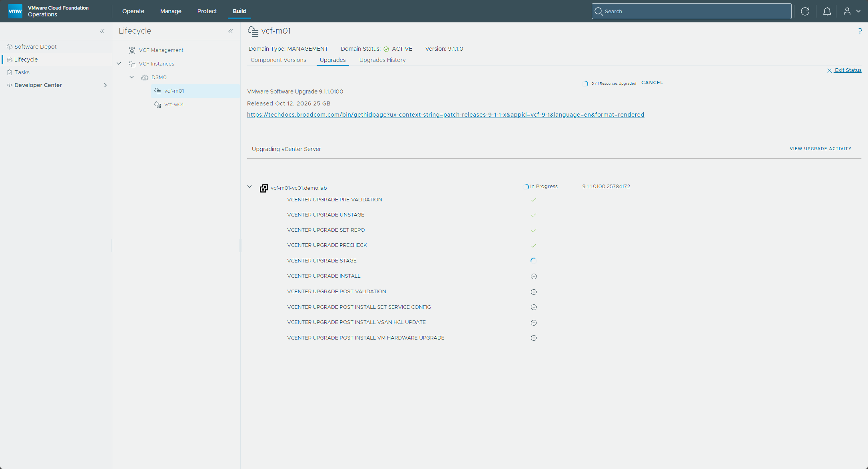Click the VCF Instances tree icon
868x469 pixels.
tap(132, 64)
